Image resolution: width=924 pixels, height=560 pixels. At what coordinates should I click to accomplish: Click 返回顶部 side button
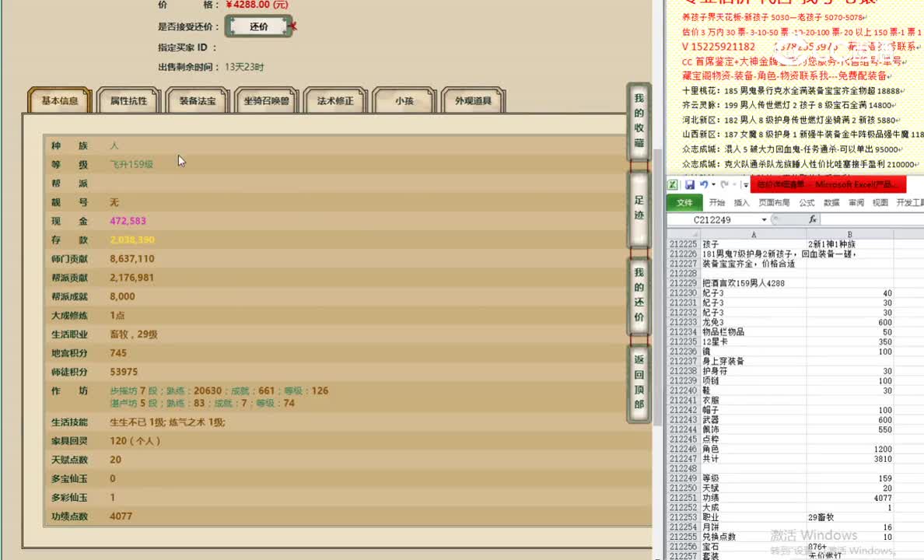[639, 382]
